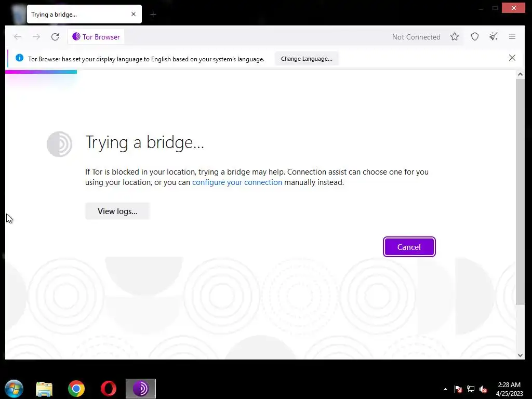The image size is (532, 399).
Task: Close the Tor Browser window
Action: pos(513,8)
